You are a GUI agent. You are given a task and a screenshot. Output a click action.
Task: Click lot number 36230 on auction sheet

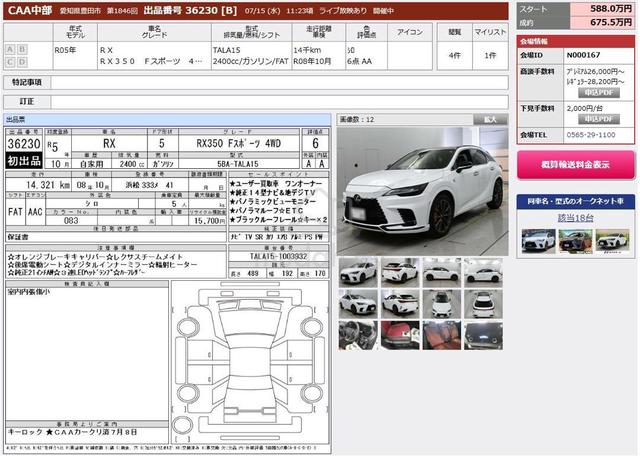click(x=24, y=144)
